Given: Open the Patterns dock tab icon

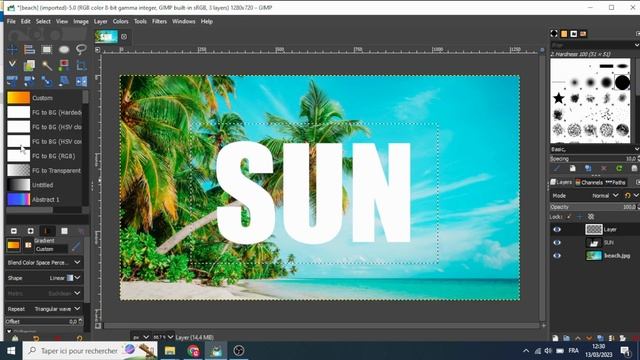Looking at the screenshot, I should coord(564,34).
